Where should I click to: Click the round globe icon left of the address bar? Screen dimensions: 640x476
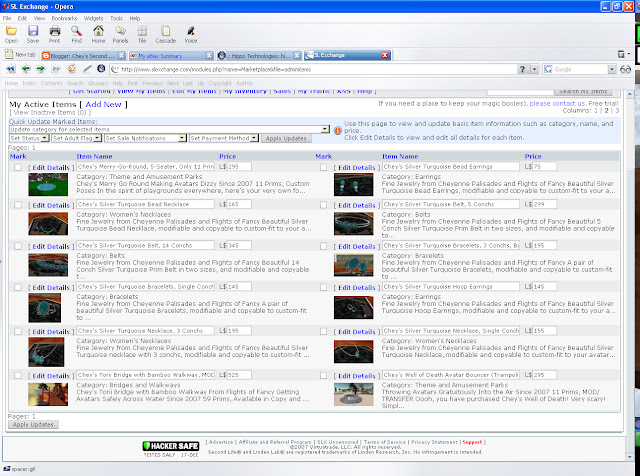click(x=101, y=69)
